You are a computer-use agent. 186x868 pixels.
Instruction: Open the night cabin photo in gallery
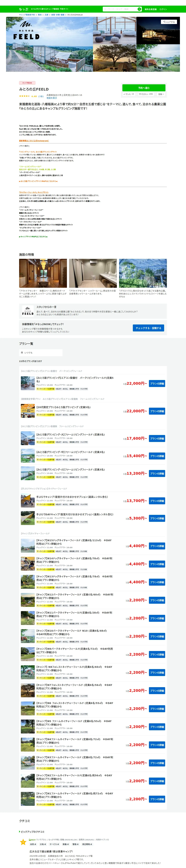click(x=158, y=30)
